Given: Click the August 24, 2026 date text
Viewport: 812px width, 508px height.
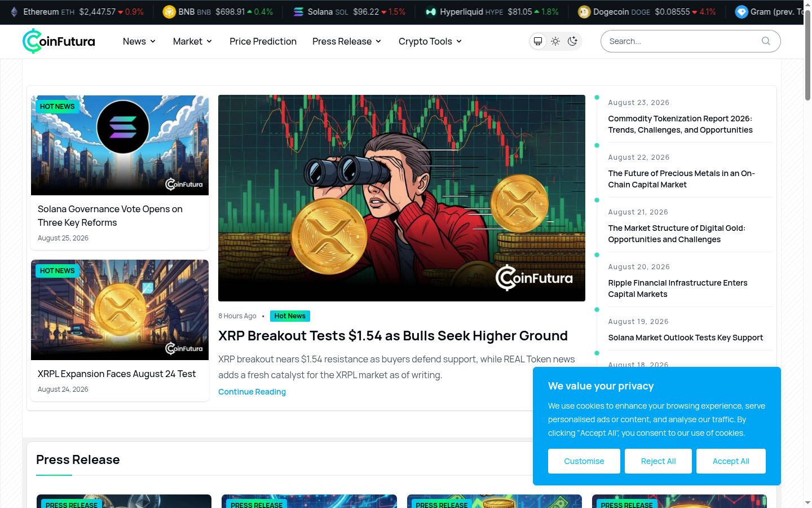Looking at the screenshot, I should 63,389.
